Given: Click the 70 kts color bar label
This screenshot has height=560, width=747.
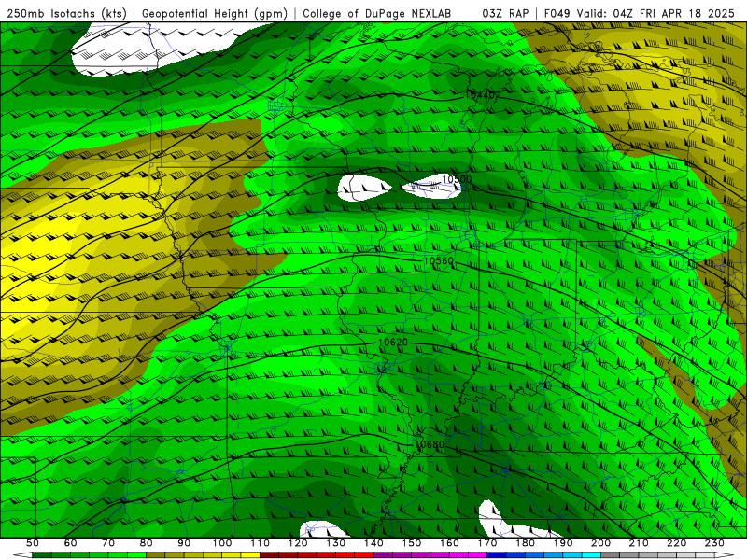Looking at the screenshot, I should click(x=108, y=543).
